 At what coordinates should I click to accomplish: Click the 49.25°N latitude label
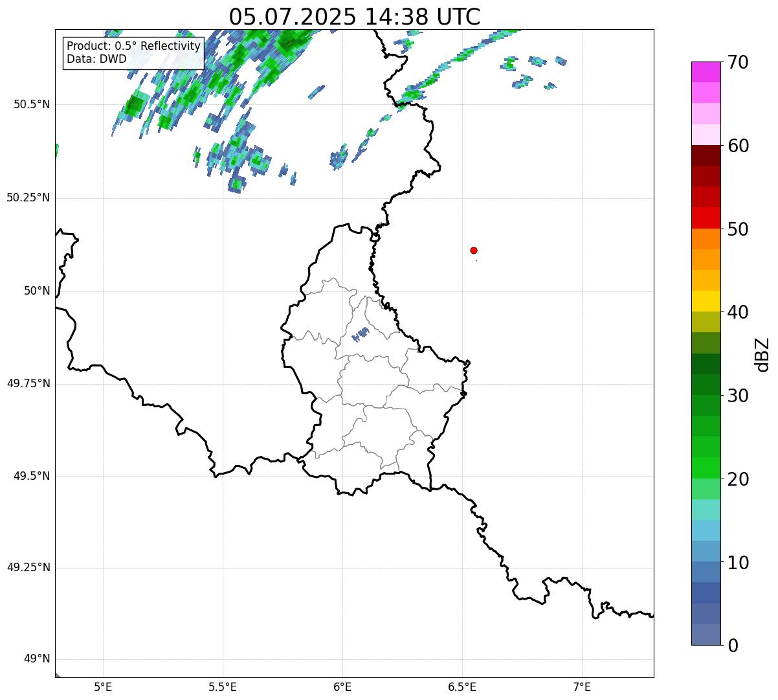tap(28, 568)
